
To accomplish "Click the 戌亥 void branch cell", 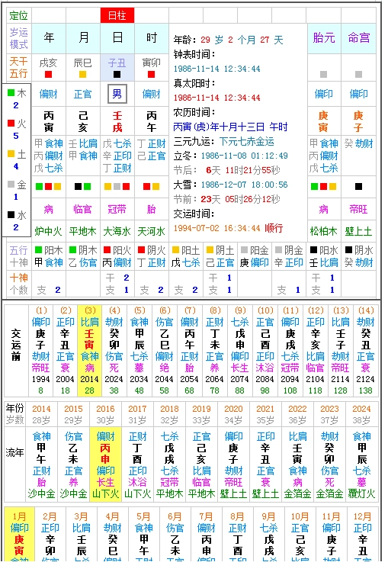I will pos(48,68).
